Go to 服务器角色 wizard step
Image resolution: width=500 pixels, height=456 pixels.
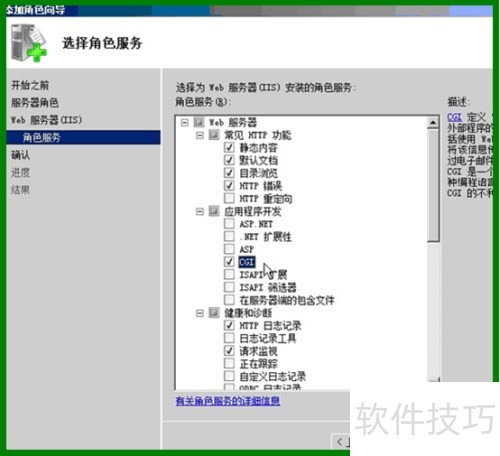coord(35,103)
